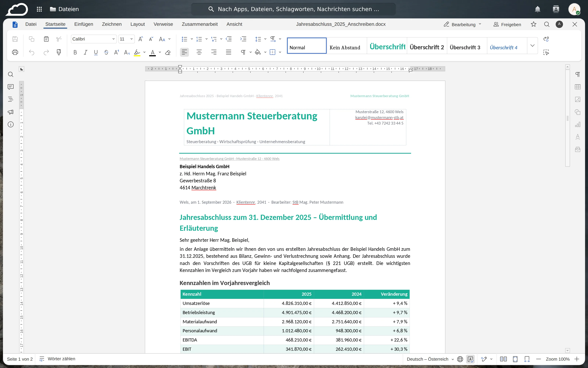The image size is (588, 368).
Task: Toggle spell checking in the status bar
Action: [470, 359]
